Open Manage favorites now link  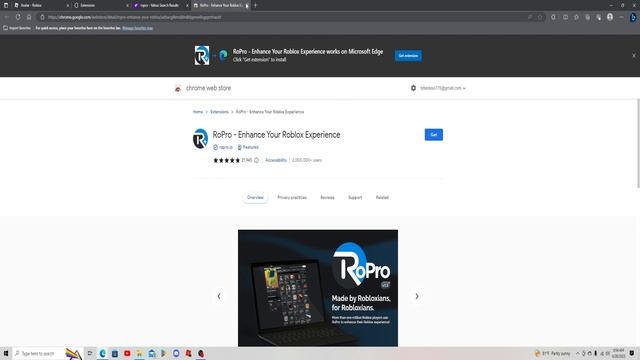pos(138,28)
